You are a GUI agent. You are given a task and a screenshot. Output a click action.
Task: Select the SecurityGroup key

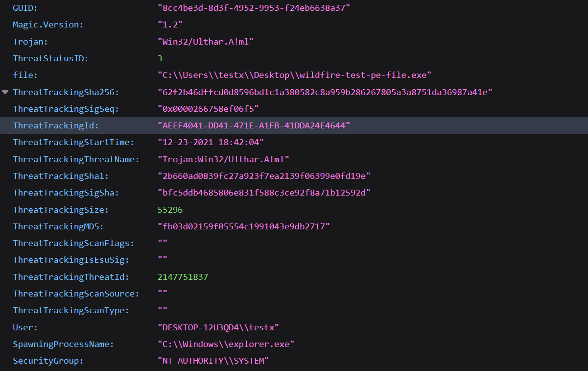tap(48, 361)
